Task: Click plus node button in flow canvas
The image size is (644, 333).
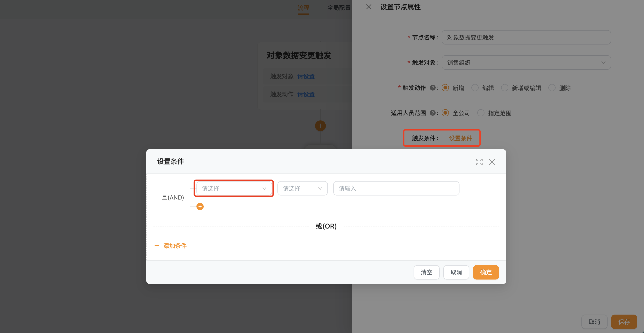Action: coord(320,126)
